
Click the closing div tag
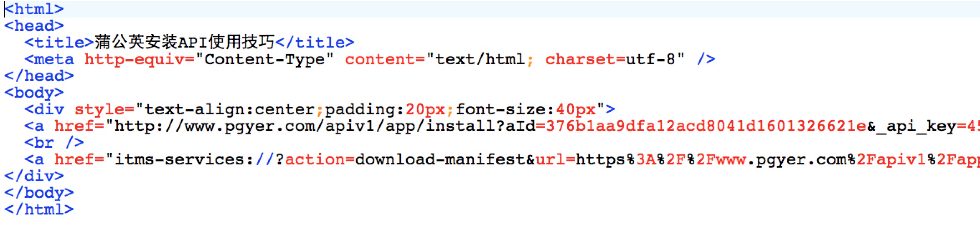pos(34,176)
